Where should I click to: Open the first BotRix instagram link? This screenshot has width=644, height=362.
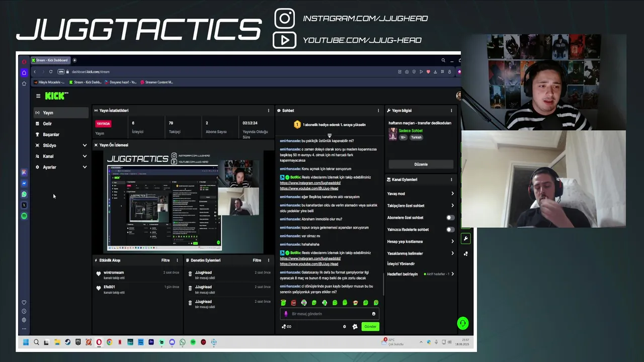click(310, 183)
